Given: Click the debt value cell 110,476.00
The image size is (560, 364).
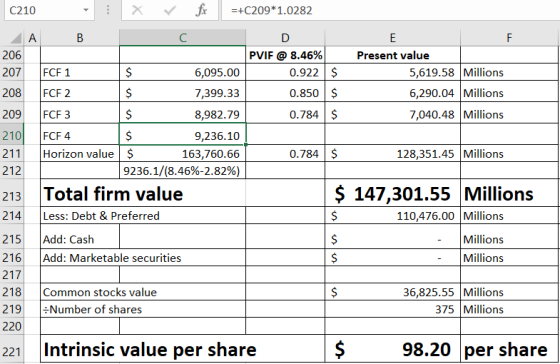Looking at the screenshot, I should point(392,216).
